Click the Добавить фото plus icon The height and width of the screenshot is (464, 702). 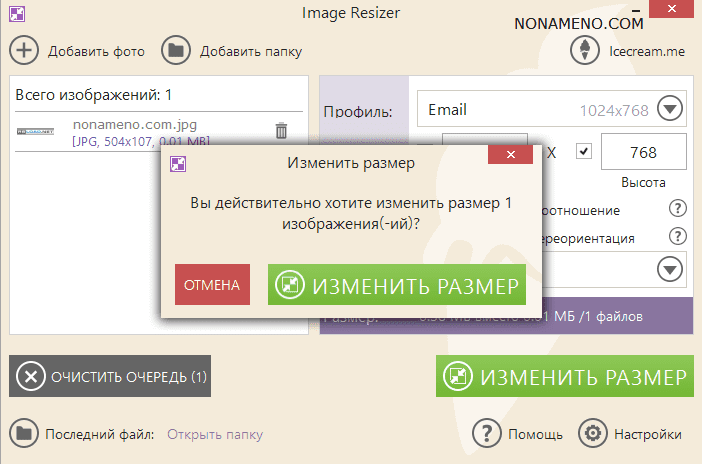click(23, 50)
